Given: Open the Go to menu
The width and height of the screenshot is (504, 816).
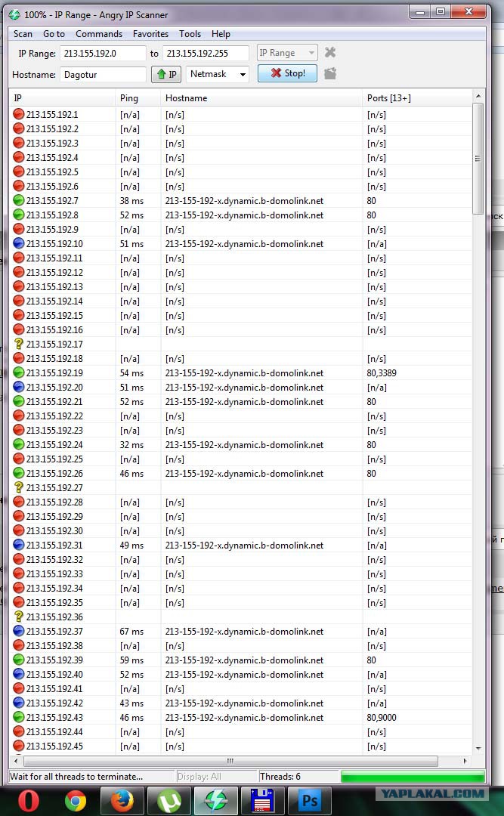Looking at the screenshot, I should tap(54, 34).
